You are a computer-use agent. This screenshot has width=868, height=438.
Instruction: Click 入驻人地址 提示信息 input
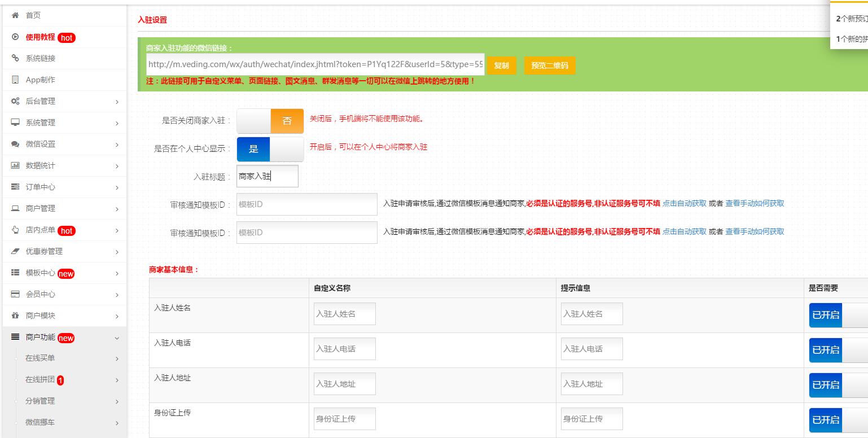coord(592,384)
